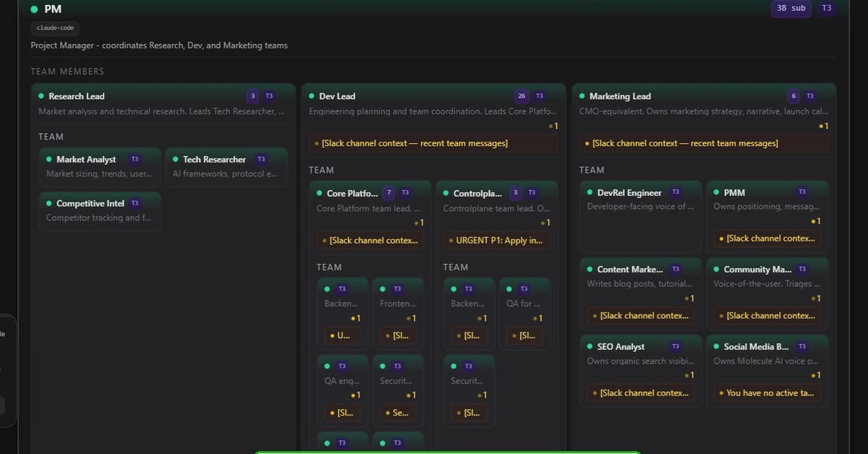868x454 pixels.
Task: Click the 3 badge on the Research Lead card
Action: [x=252, y=95]
